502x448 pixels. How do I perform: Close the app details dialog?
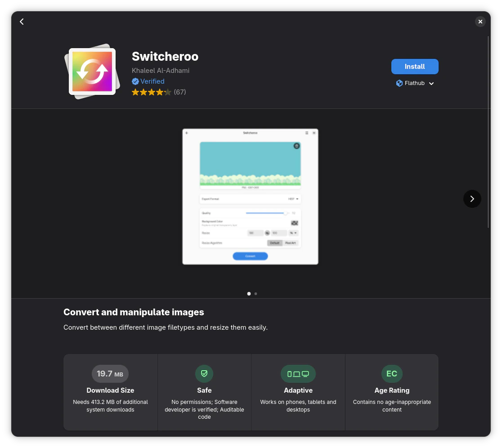point(480,22)
